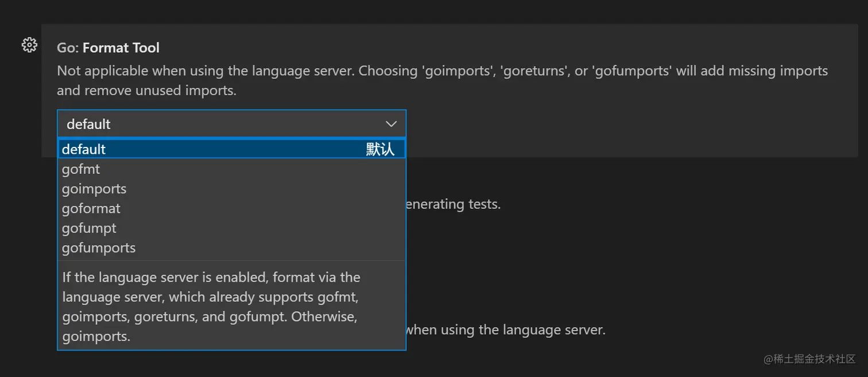Viewport: 868px width, 377px height.
Task: Choose gofumpt as format tool
Action: [89, 228]
